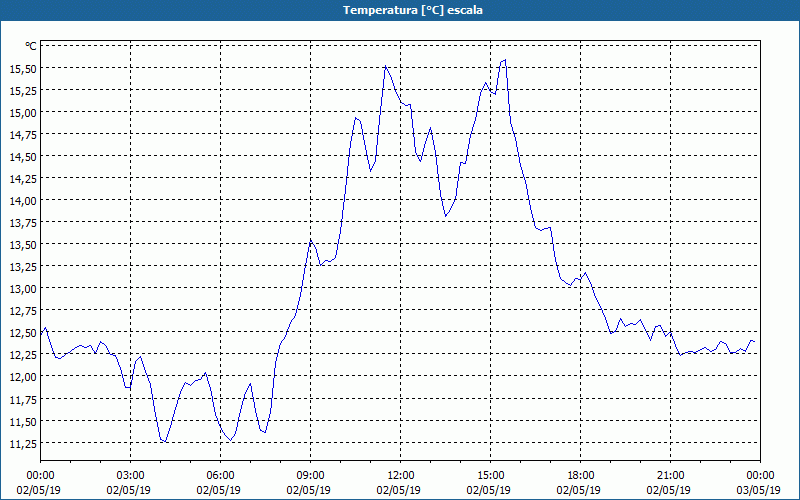
Task: Select the 13,00 y-axis value
Action: tap(23, 289)
